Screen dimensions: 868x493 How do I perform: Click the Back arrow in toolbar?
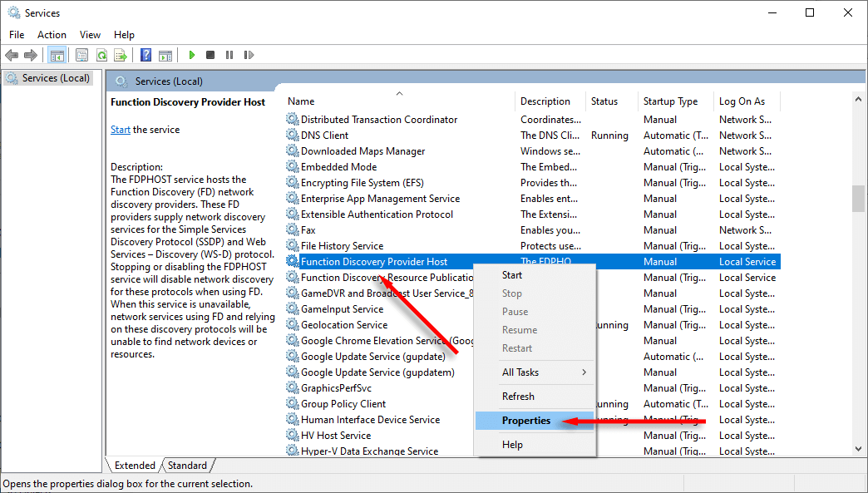pos(12,55)
